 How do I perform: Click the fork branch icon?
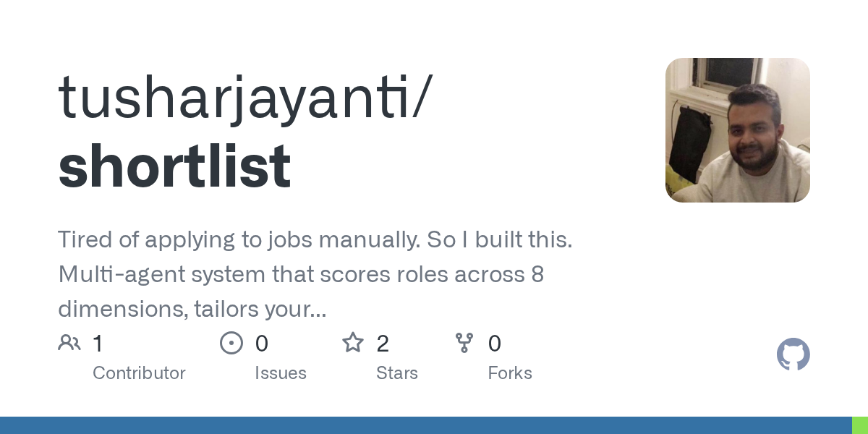pyautogui.click(x=464, y=343)
